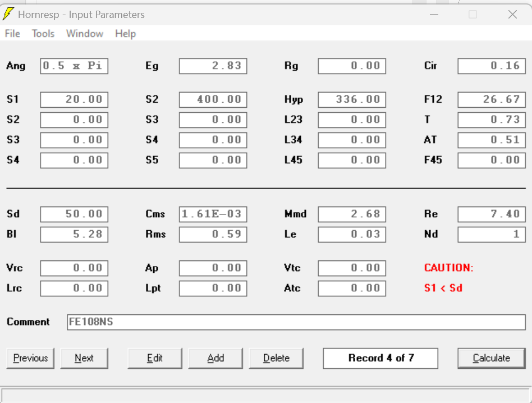Click the Hornresp lightning bolt title icon
This screenshot has width=532, height=403.
8,15
